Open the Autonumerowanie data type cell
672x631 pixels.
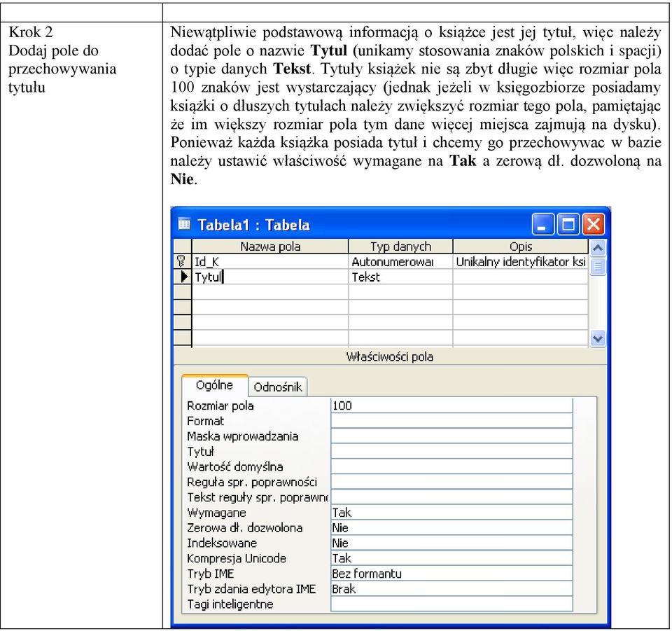point(400,262)
